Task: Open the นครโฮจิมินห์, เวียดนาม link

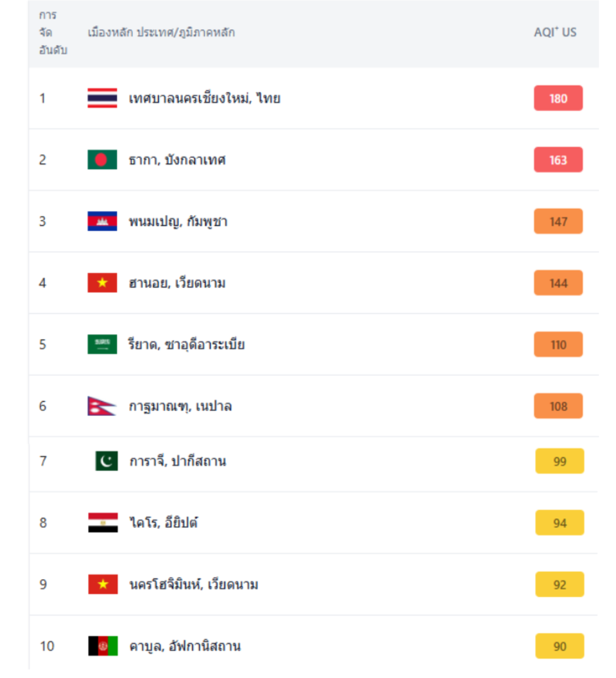Action: click(194, 585)
